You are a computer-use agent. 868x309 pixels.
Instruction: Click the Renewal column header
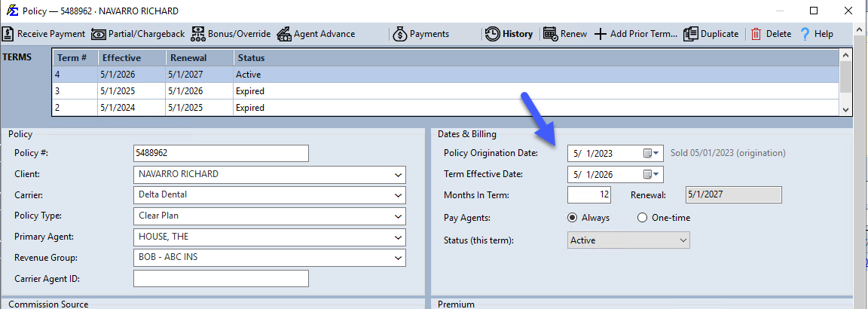[x=199, y=57]
